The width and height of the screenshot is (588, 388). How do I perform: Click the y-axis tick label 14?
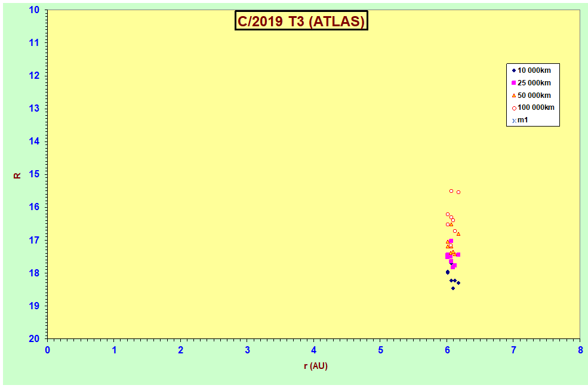34,141
